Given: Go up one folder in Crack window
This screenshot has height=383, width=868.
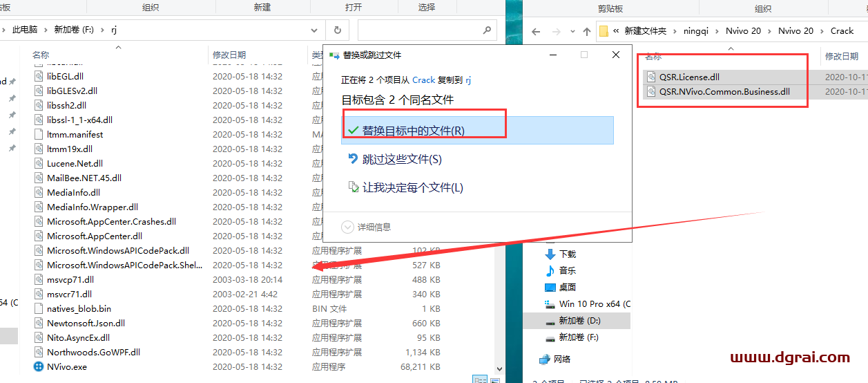Looking at the screenshot, I should click(x=587, y=31).
